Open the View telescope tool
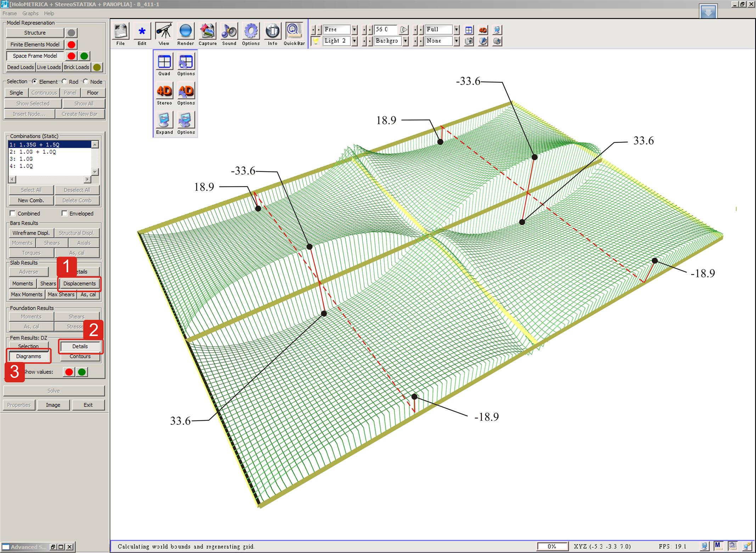 (x=164, y=32)
